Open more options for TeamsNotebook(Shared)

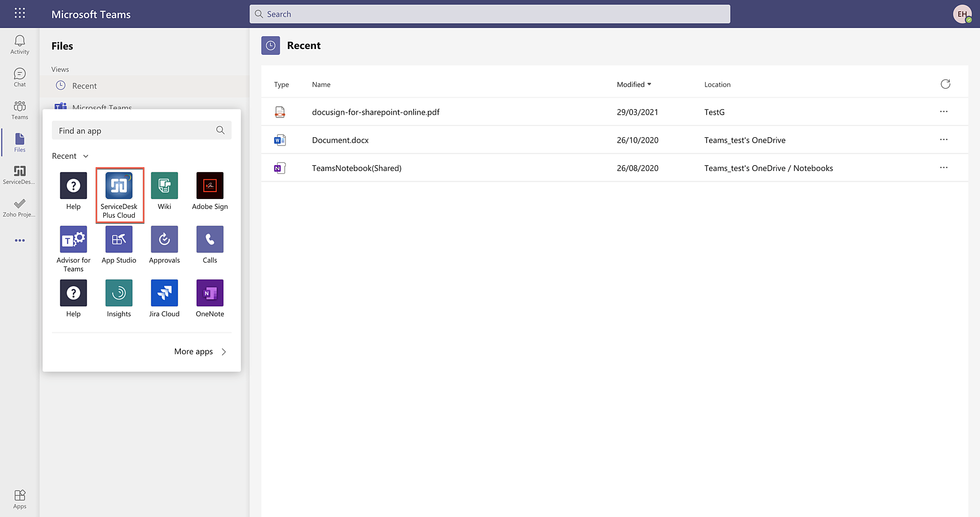click(944, 168)
